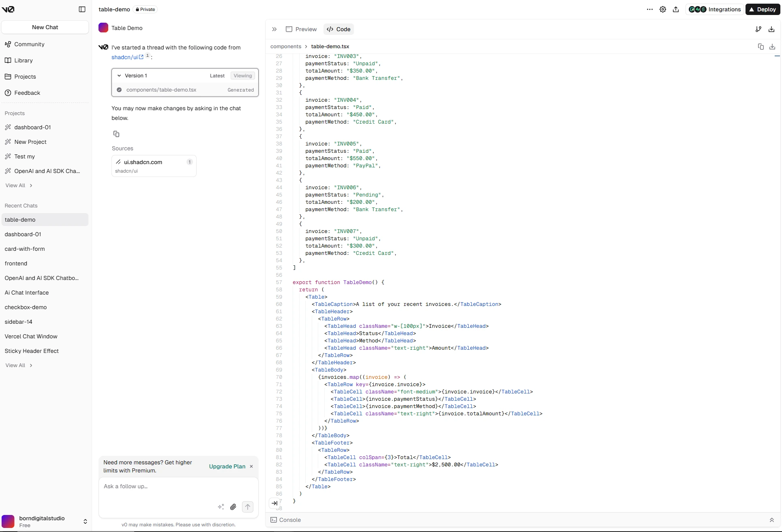This screenshot has width=782, height=532.
Task: Click the Private lock badge
Action: (x=145, y=9)
